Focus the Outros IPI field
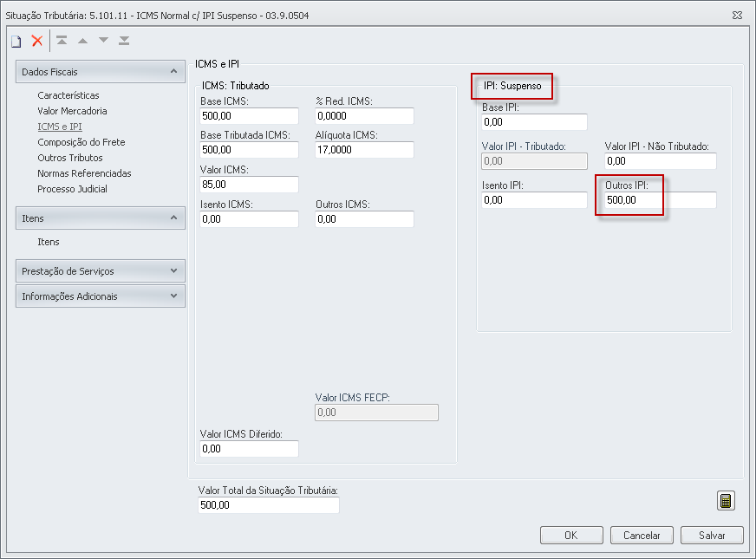The image size is (756, 559). (x=661, y=200)
